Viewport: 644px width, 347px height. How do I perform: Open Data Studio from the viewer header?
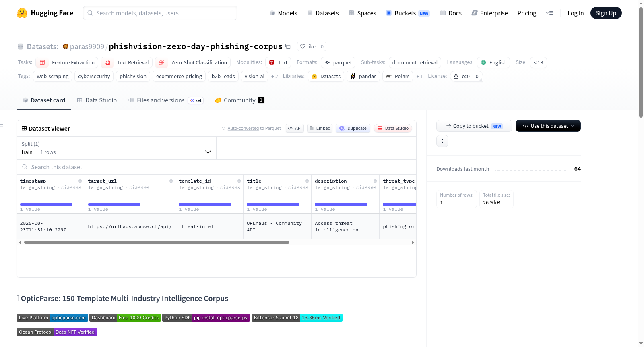(x=393, y=128)
